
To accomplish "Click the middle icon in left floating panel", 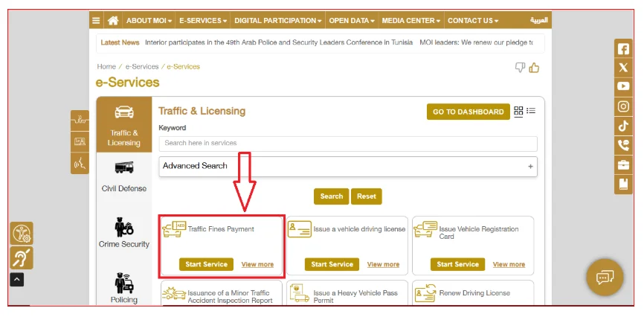I will [x=80, y=142].
